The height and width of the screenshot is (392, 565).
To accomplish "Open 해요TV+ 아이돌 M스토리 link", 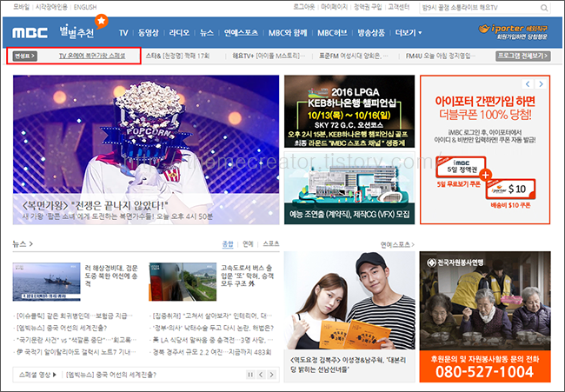I will (x=269, y=56).
